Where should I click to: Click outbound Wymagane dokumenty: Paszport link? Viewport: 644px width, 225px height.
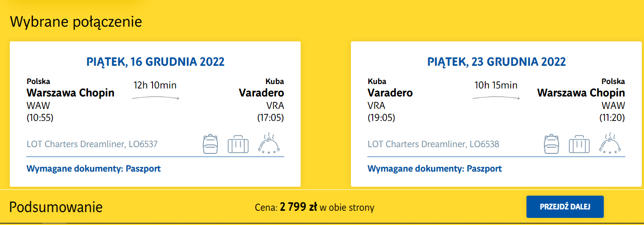click(x=93, y=169)
